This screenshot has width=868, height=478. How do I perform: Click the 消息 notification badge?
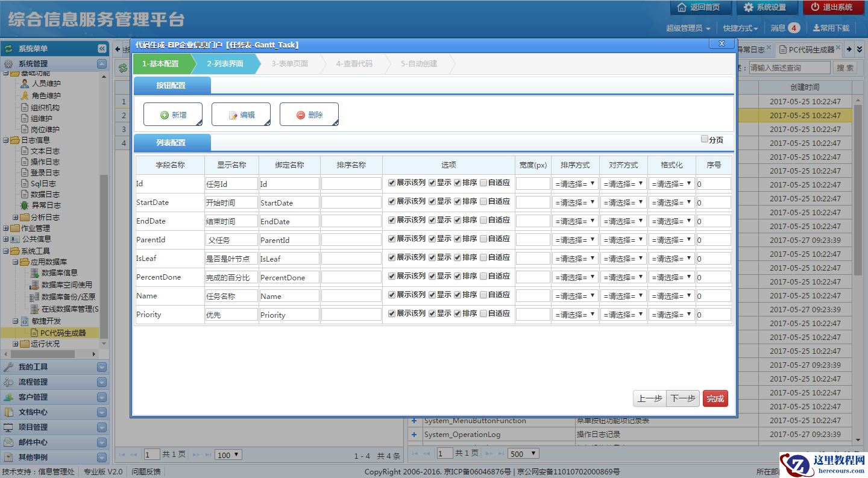pos(793,28)
